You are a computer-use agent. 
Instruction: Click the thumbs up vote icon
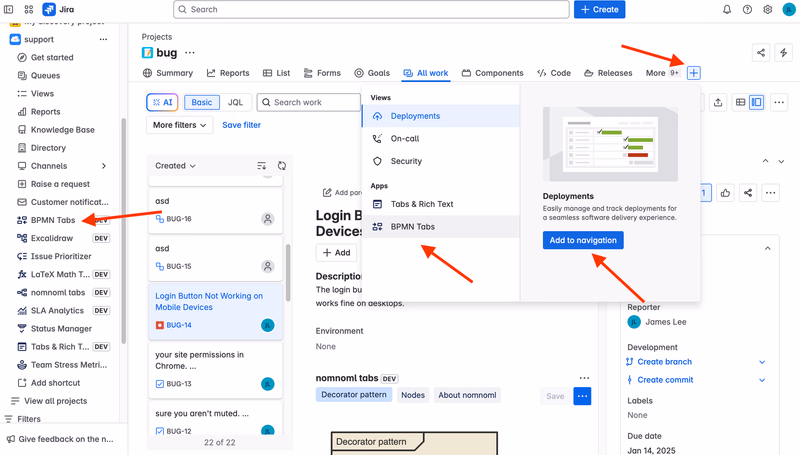(725, 193)
